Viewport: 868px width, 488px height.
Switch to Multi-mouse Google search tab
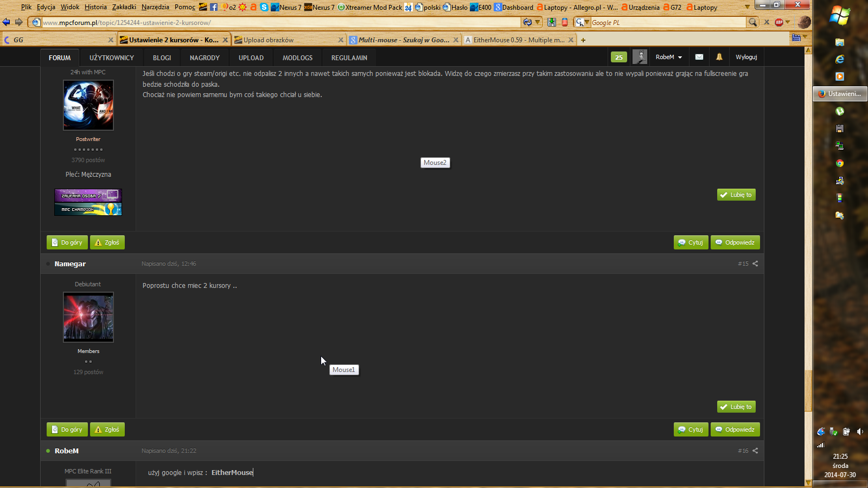404,40
